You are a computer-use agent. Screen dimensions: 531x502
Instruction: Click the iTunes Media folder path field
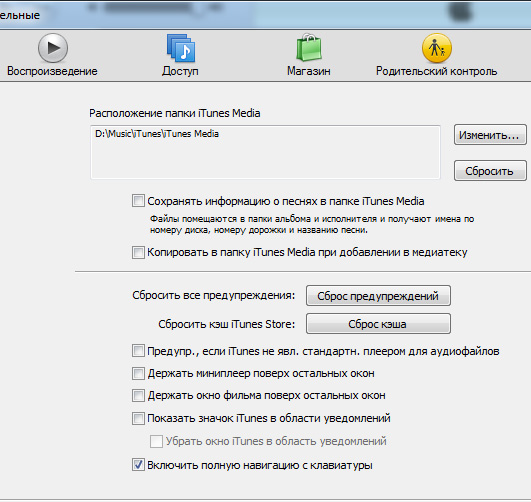pos(265,152)
